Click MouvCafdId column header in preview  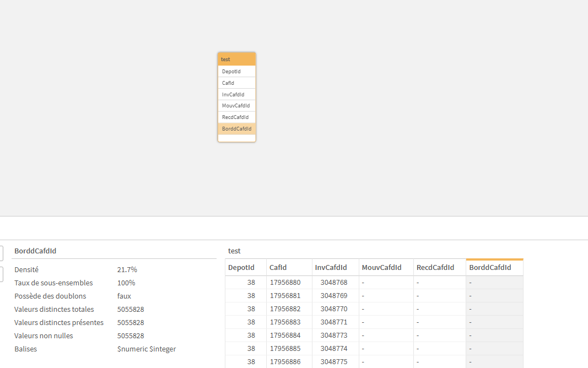[x=386, y=268]
